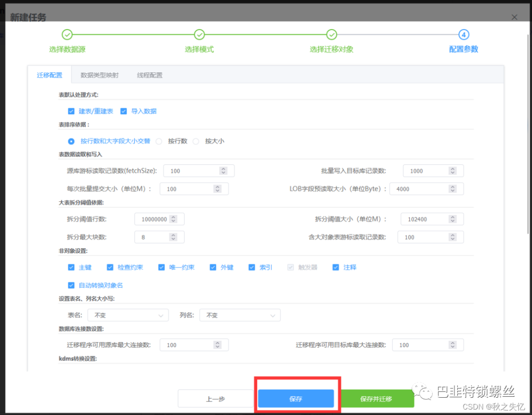Select the 按行数 radio option
Image resolution: width=532 pixels, height=415 pixels.
(x=159, y=141)
